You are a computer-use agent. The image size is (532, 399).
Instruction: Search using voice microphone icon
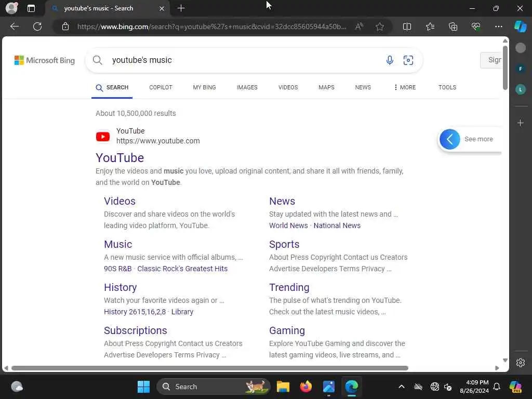pyautogui.click(x=390, y=60)
